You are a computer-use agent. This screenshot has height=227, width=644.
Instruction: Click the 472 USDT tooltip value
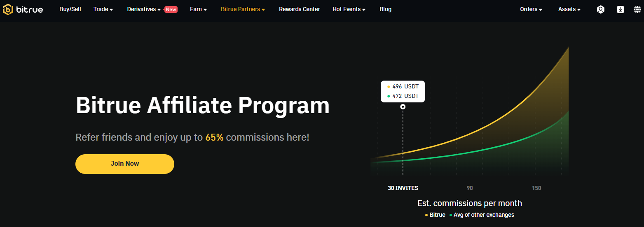coord(403,96)
